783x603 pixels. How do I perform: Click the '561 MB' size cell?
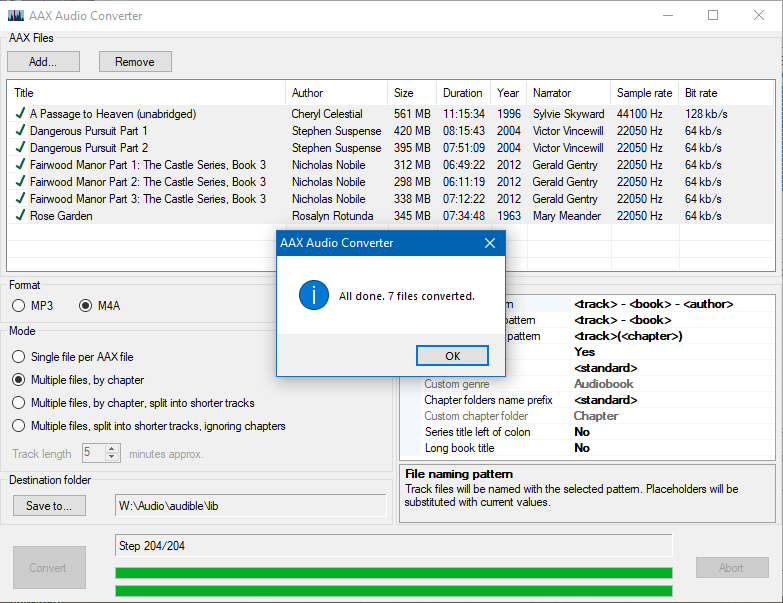point(412,114)
